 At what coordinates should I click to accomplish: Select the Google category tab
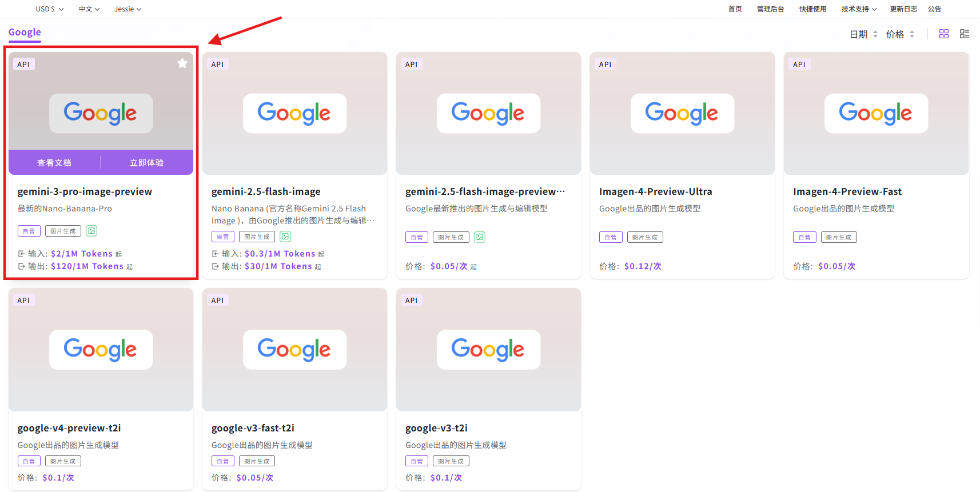coord(25,33)
